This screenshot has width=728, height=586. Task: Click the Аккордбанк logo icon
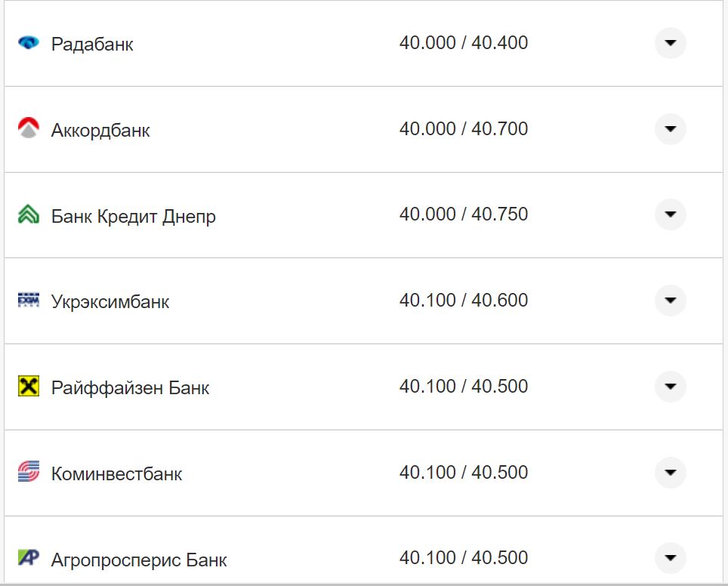click(x=29, y=128)
